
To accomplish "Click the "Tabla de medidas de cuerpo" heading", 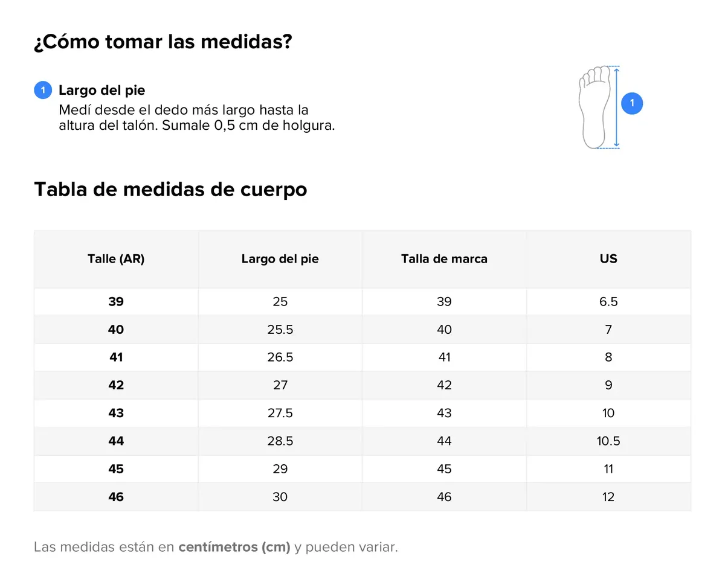I will click(x=170, y=189).
